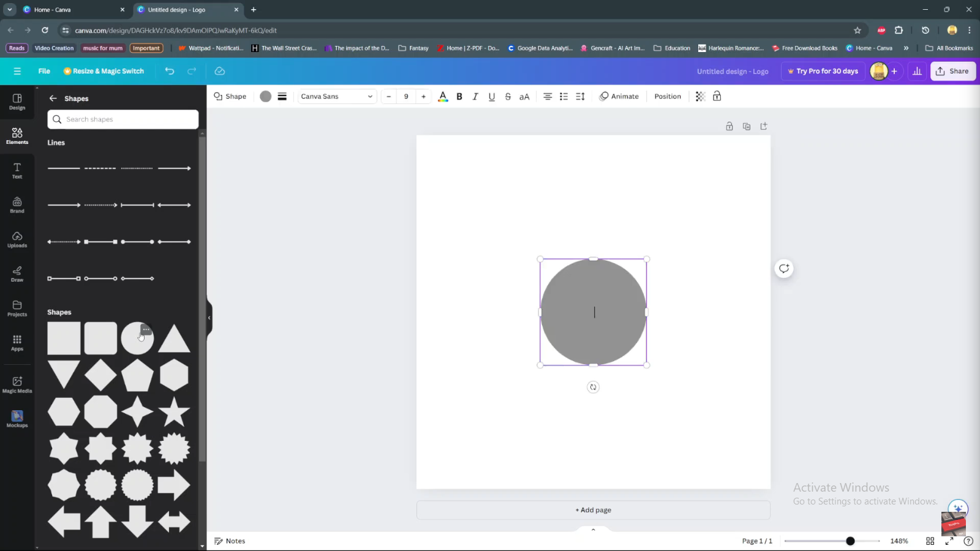Toggle bold formatting
Screen dimensions: 980x551
click(459, 96)
